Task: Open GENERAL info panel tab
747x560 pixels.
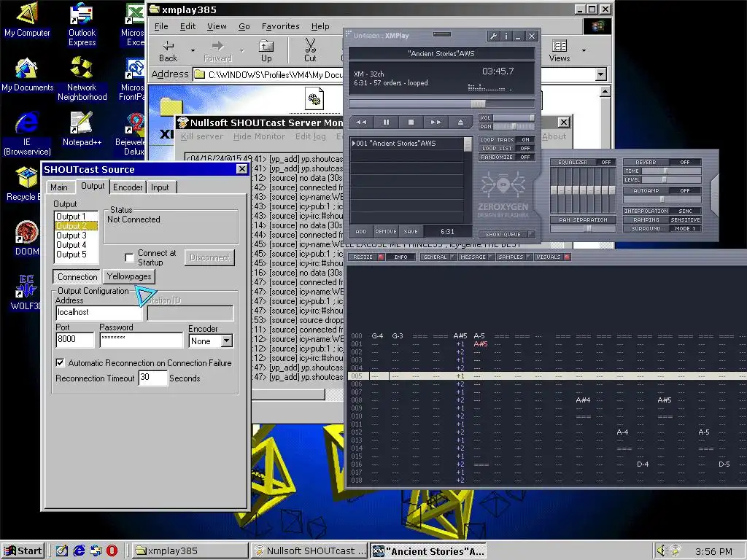Action: pos(438,257)
